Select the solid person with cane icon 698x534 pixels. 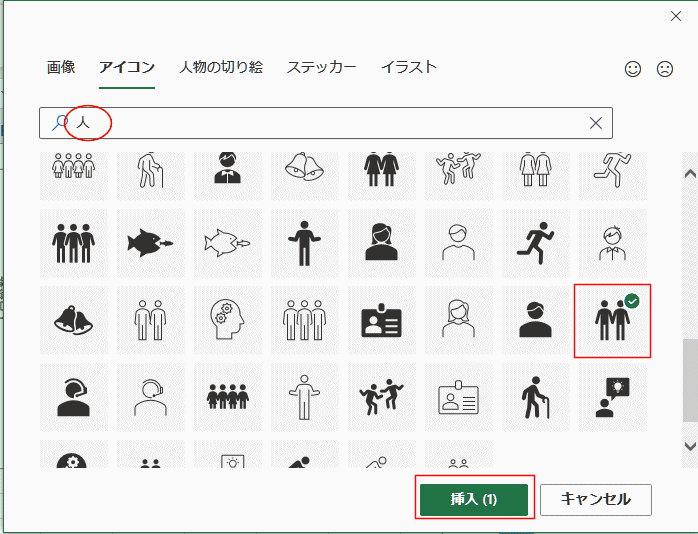click(536, 397)
